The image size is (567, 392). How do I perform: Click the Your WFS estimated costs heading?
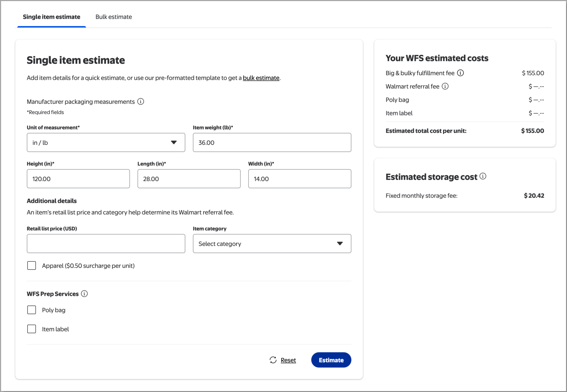(437, 58)
